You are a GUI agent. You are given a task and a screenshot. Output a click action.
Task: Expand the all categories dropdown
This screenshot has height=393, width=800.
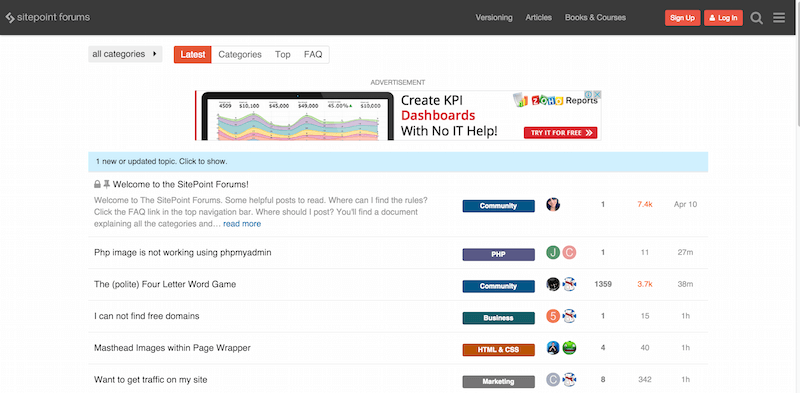point(125,54)
